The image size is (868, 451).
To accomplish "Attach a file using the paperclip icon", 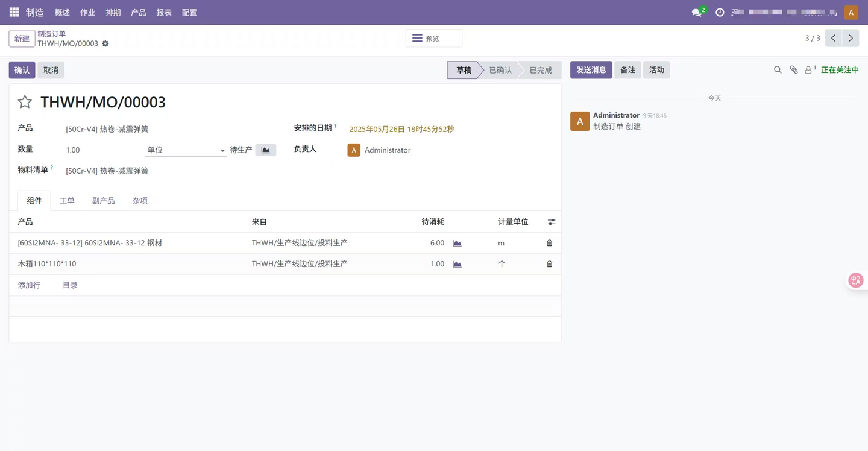I will click(793, 70).
